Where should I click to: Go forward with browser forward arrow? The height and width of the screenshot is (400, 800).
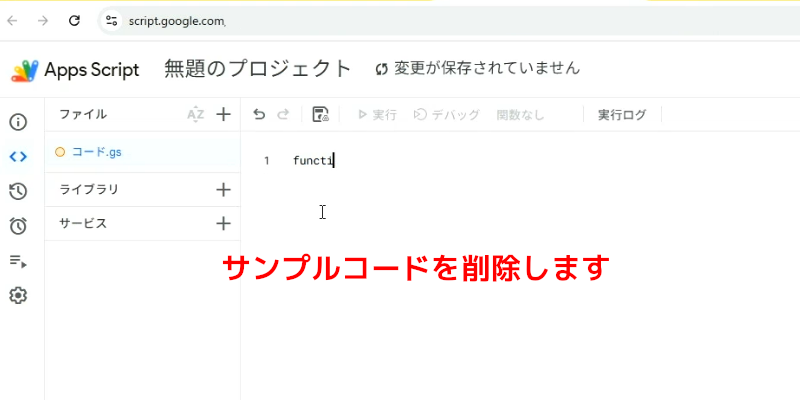[43, 21]
